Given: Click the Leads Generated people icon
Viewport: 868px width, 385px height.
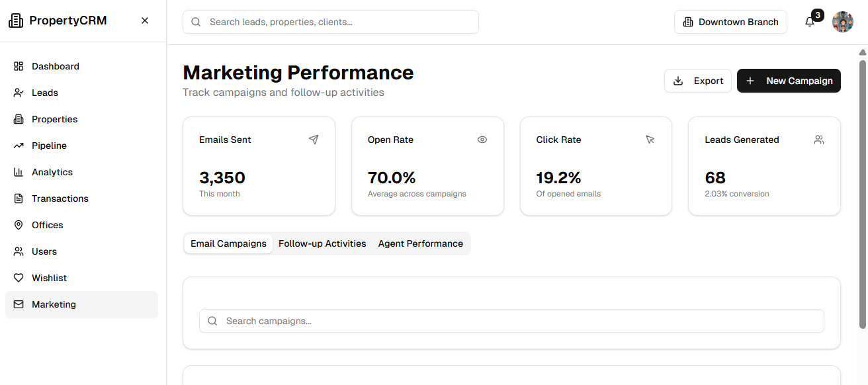Looking at the screenshot, I should pyautogui.click(x=819, y=140).
